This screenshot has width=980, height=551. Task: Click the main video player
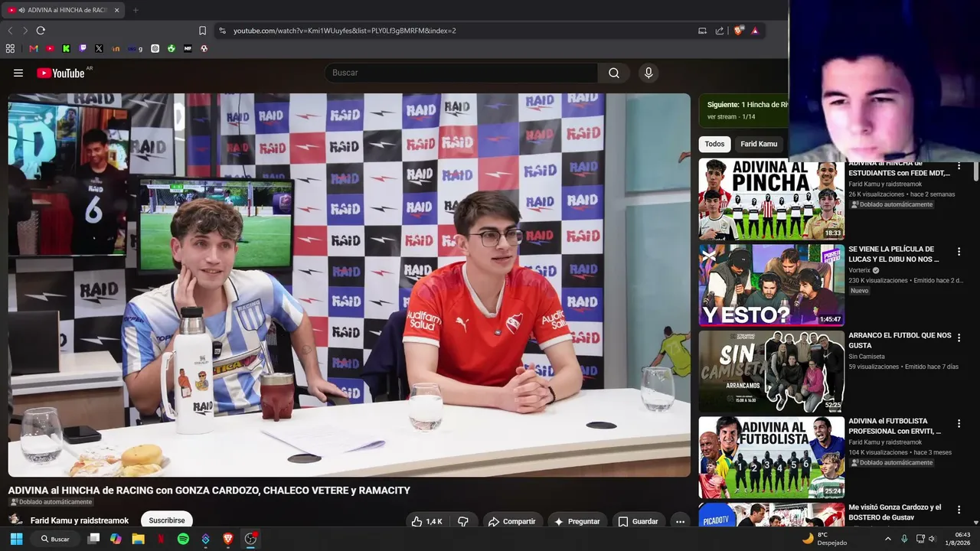click(349, 285)
